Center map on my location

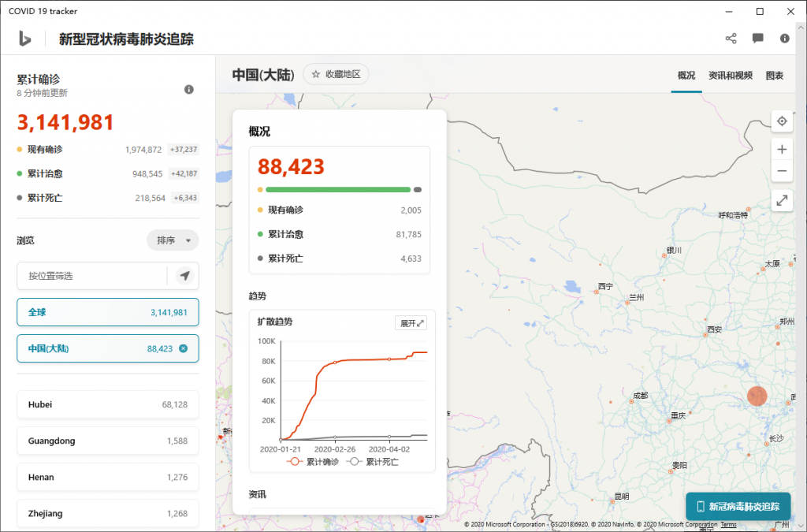[782, 121]
